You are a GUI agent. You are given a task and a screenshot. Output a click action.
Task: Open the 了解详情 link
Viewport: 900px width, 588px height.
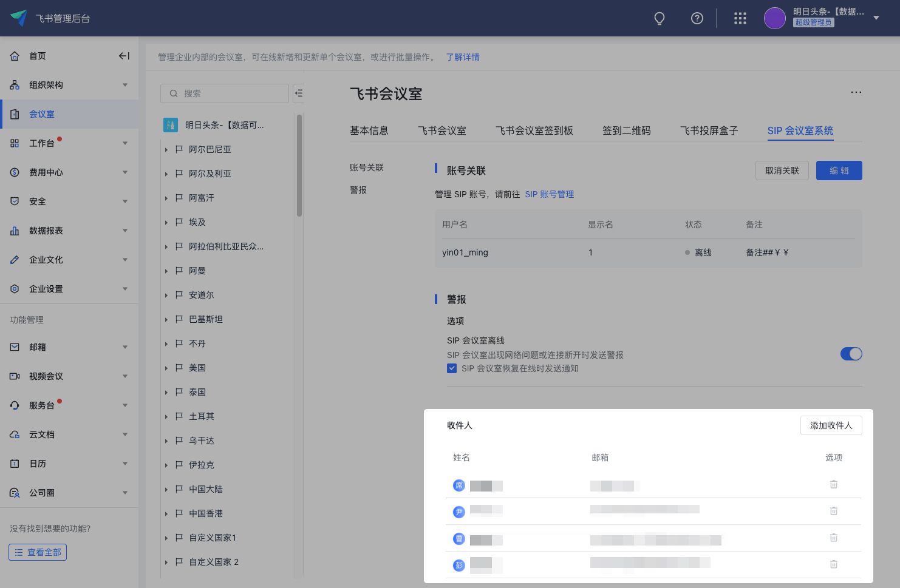click(x=463, y=57)
